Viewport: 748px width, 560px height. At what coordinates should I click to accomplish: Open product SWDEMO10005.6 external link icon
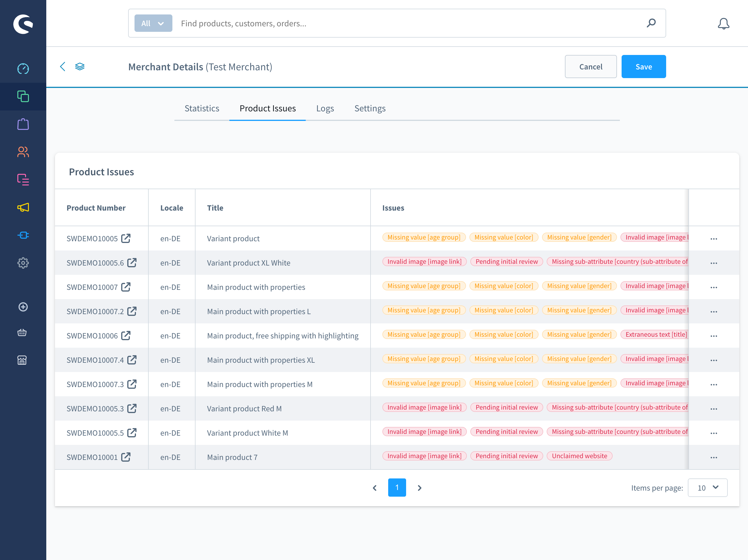click(x=132, y=263)
